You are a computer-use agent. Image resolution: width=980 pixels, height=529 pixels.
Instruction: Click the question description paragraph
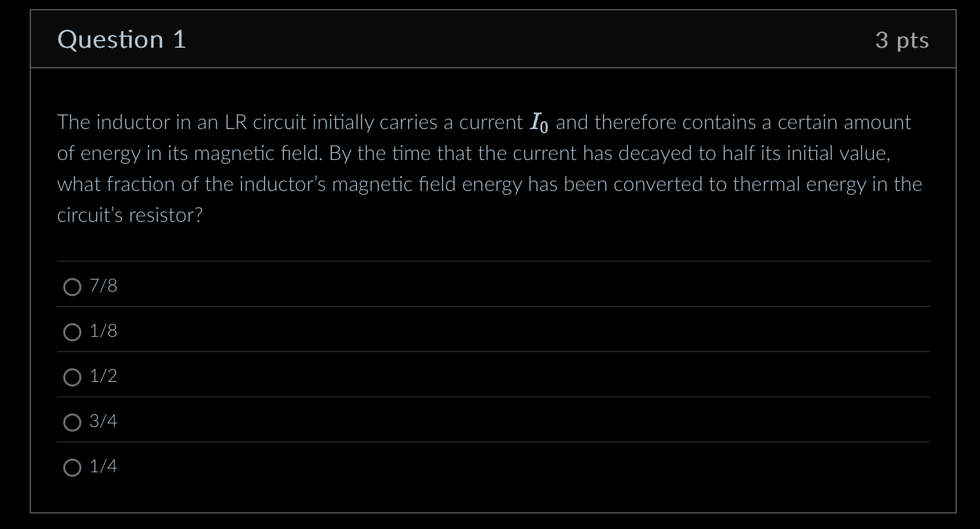point(489,168)
